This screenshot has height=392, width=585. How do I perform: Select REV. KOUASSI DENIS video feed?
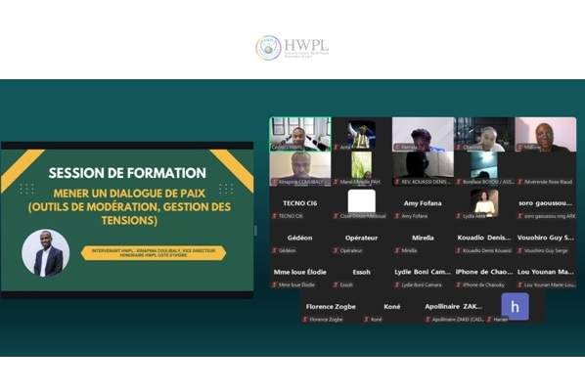[423, 168]
